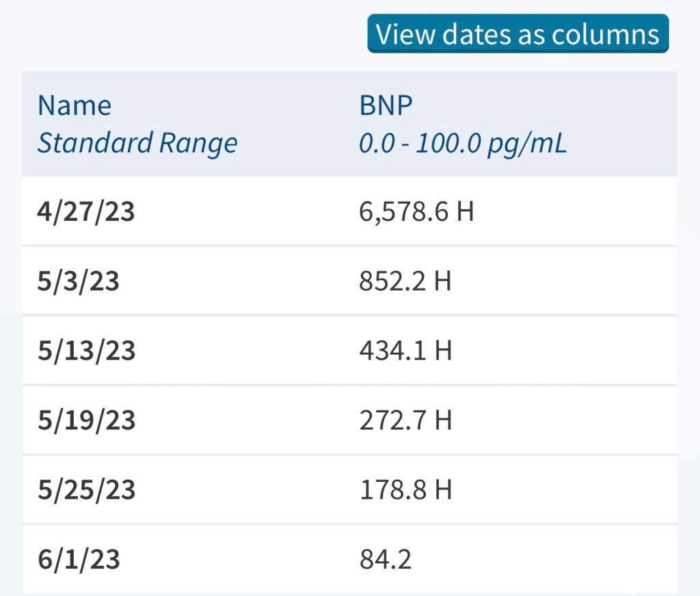Choose the 5/19/23 date entry
The image size is (700, 596).
point(86,420)
